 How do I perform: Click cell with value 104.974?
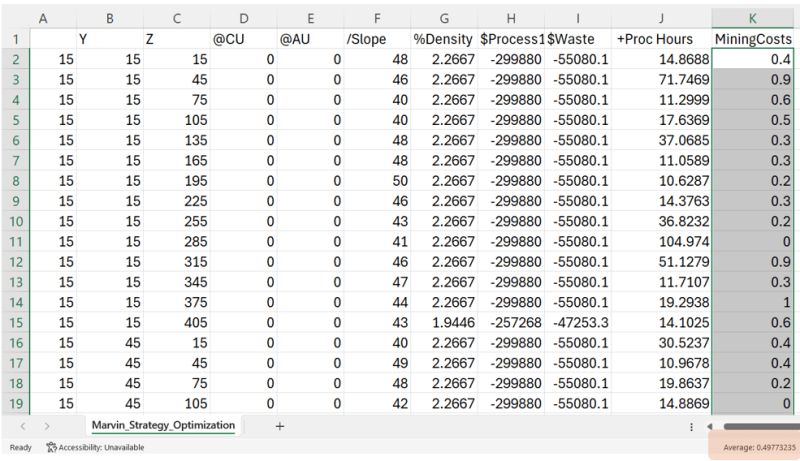pos(661,242)
